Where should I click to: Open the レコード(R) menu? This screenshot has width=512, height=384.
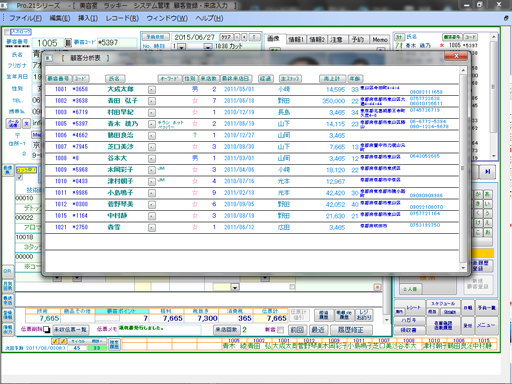[x=122, y=18]
